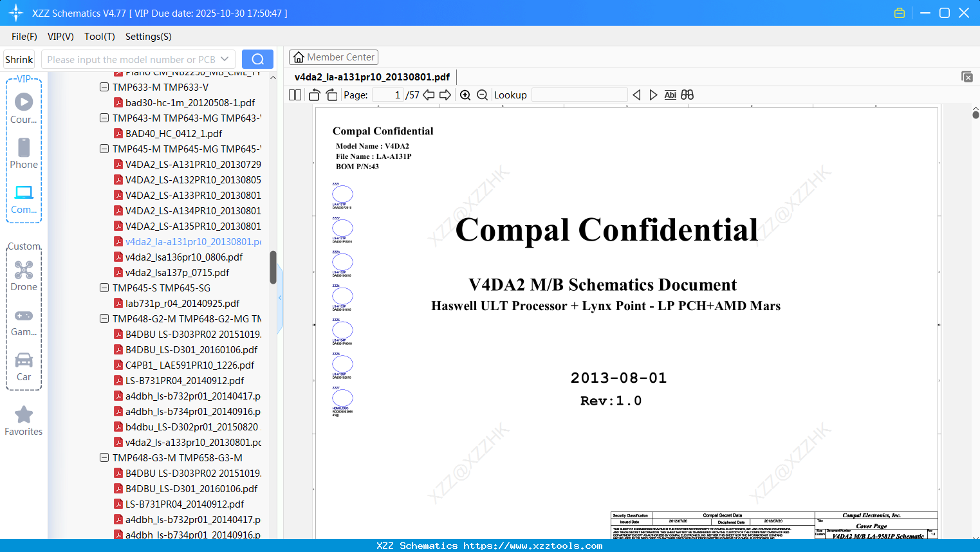Click the document viewer scrollbar thumb
This screenshot has width=980, height=552.
point(975,113)
